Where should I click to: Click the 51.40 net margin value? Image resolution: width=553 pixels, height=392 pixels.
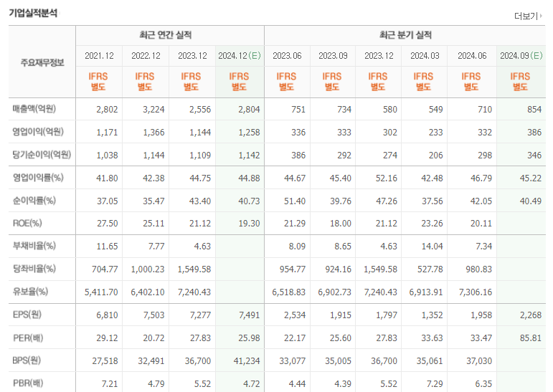(x=295, y=201)
